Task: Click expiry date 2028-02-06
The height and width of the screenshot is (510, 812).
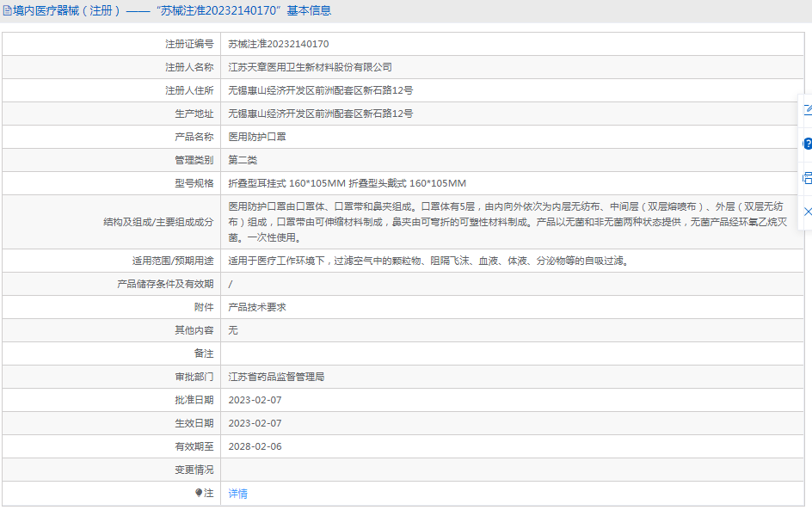Action: 255,447
